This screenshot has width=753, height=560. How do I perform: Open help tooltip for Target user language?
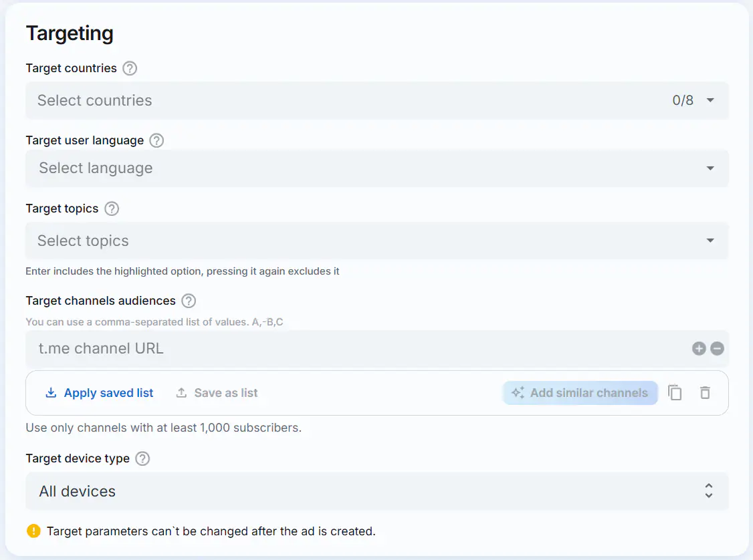[156, 140]
